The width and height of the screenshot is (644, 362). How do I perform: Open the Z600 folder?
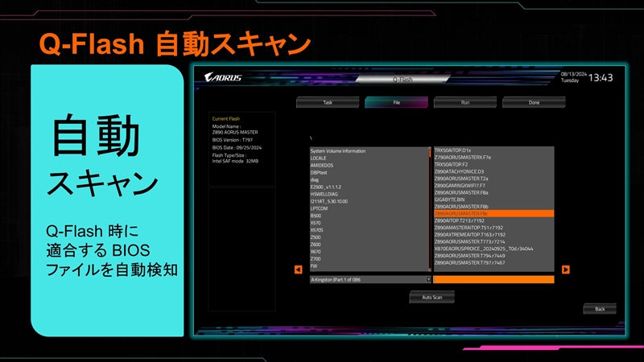click(x=316, y=245)
